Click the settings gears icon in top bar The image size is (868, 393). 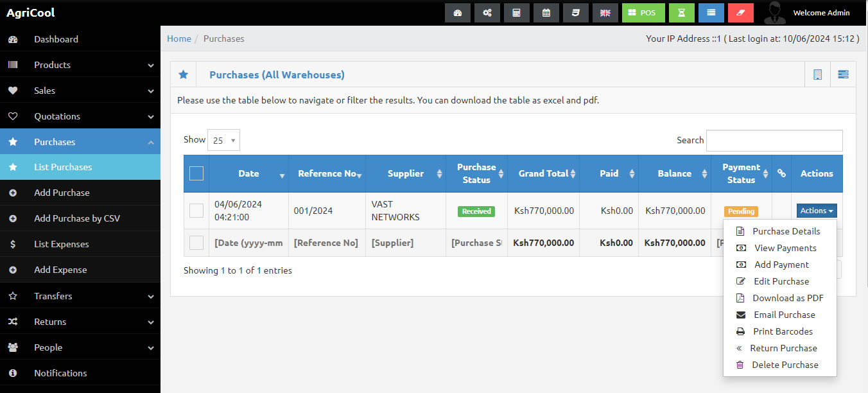(487, 13)
